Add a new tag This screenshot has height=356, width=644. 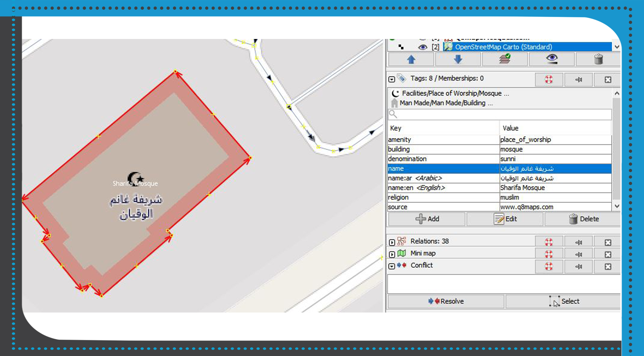click(x=427, y=219)
